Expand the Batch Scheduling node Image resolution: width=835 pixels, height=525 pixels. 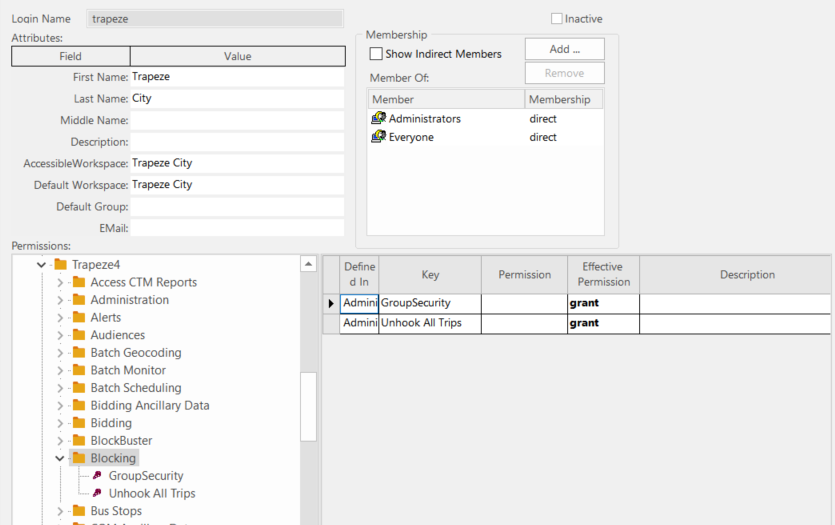[60, 388]
